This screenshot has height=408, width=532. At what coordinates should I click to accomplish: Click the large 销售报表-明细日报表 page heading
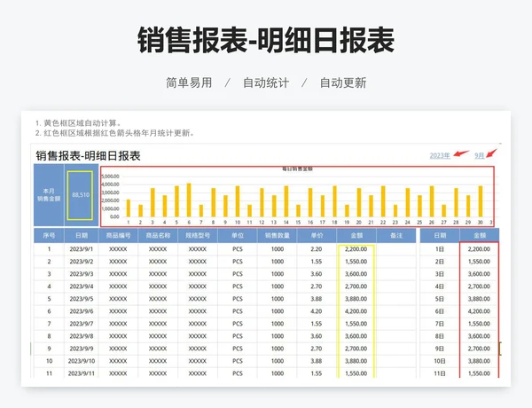coord(266,40)
